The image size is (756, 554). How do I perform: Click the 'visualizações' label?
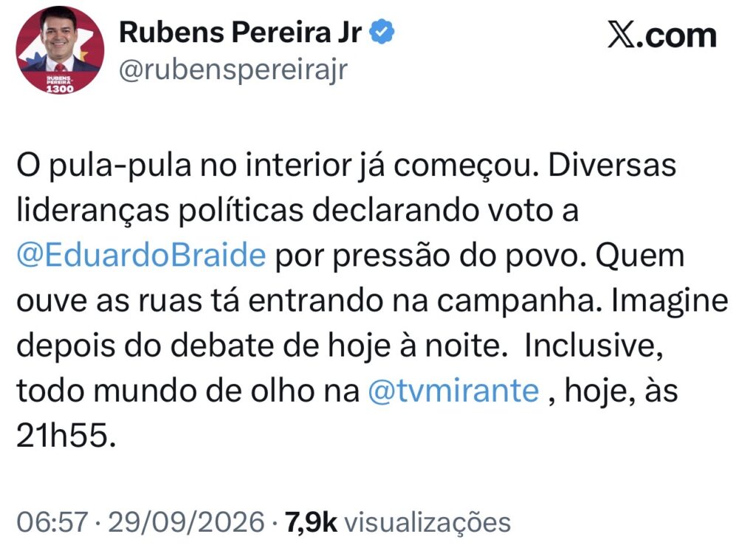[428, 522]
